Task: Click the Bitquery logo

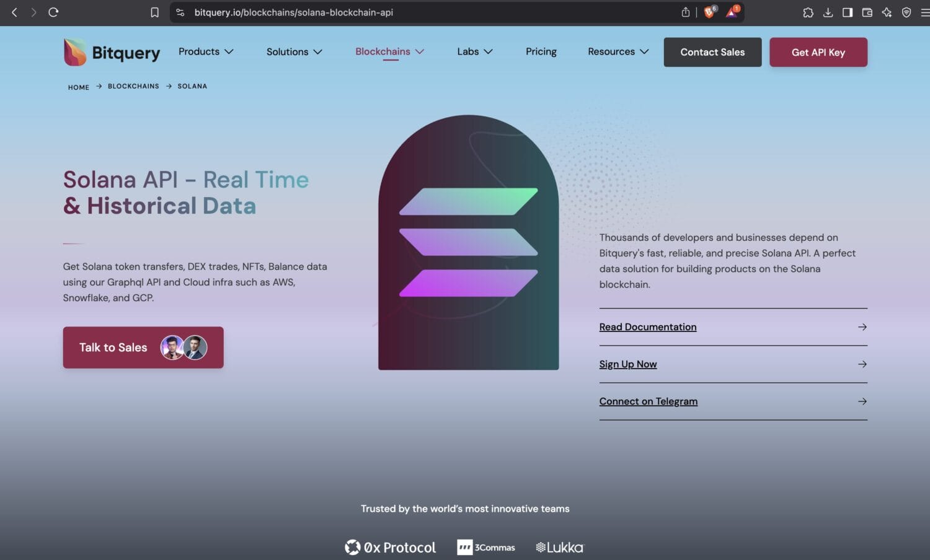Action: pos(112,53)
